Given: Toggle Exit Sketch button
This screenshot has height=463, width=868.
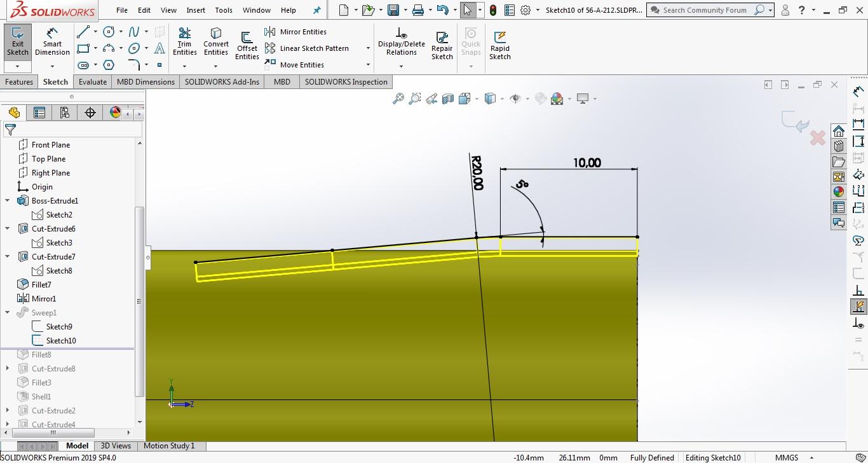Looking at the screenshot, I should point(18,41).
